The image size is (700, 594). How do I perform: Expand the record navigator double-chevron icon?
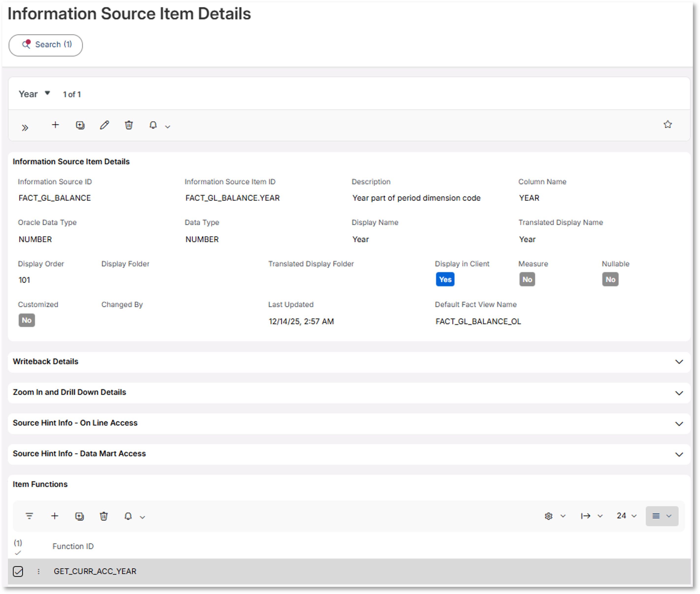coord(25,128)
